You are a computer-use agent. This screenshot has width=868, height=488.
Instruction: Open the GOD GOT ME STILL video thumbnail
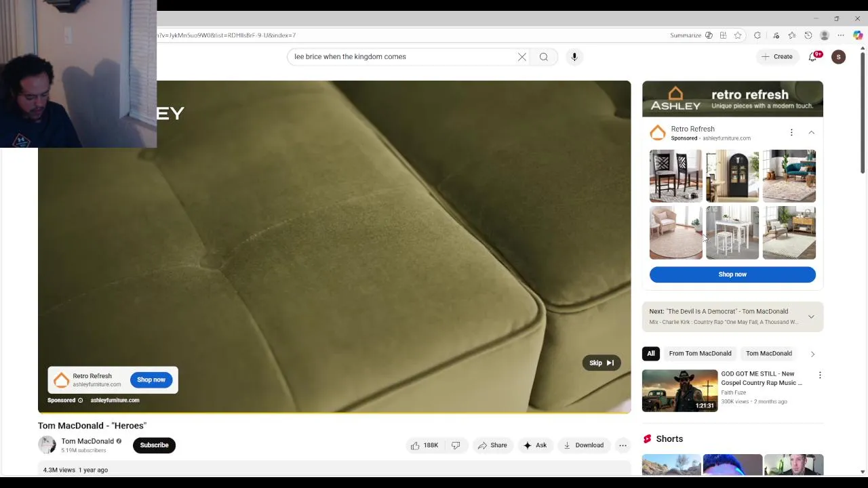[679, 390]
